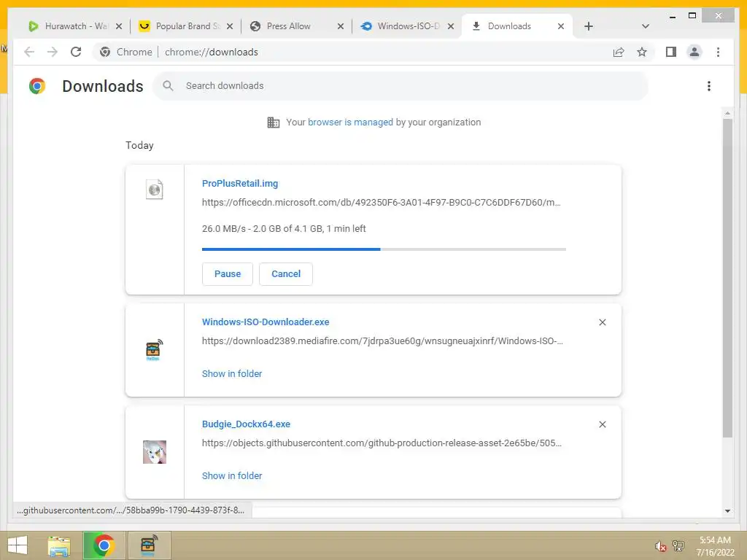
Task: Reload the downloads page
Action: (76, 52)
